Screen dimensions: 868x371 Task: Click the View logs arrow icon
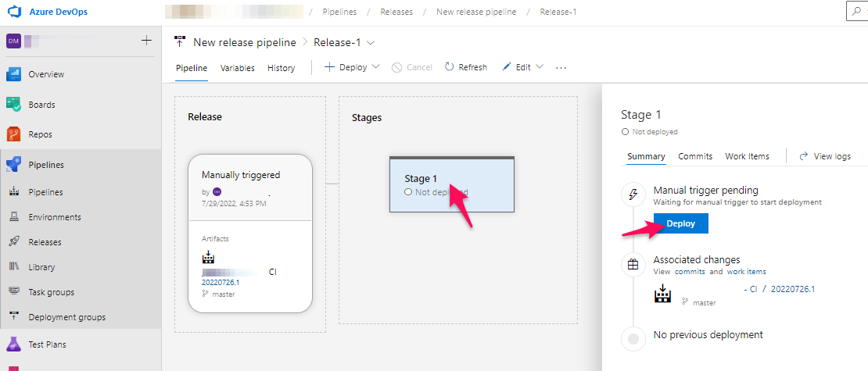[x=804, y=156]
